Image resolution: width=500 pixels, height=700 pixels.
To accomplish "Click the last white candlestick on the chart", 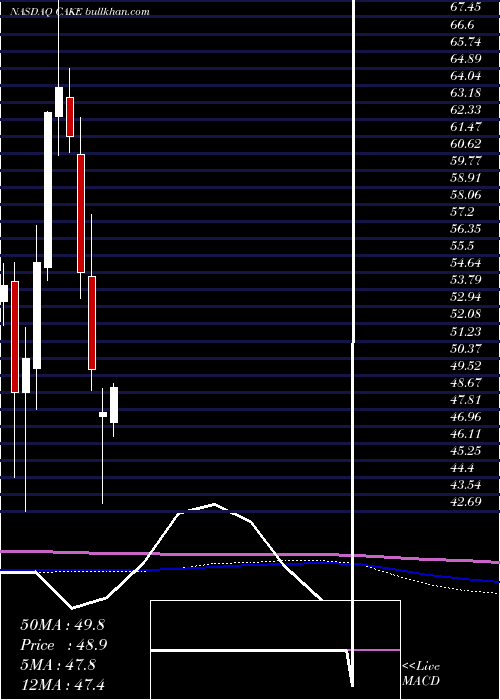I will 114,405.
